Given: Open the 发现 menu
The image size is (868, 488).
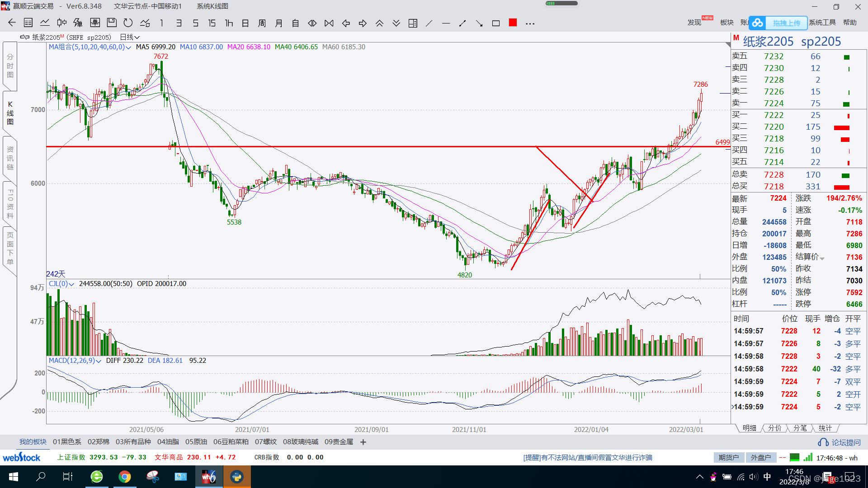Looking at the screenshot, I should coord(694,23).
